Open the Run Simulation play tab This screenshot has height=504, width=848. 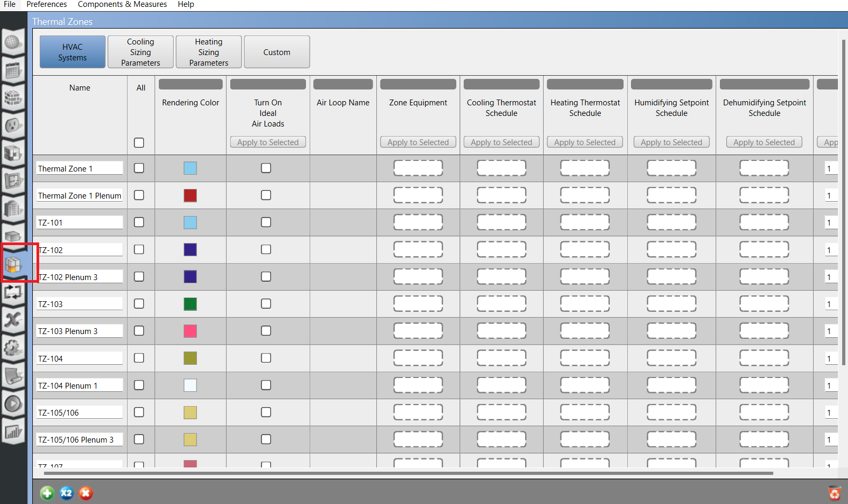coord(13,404)
